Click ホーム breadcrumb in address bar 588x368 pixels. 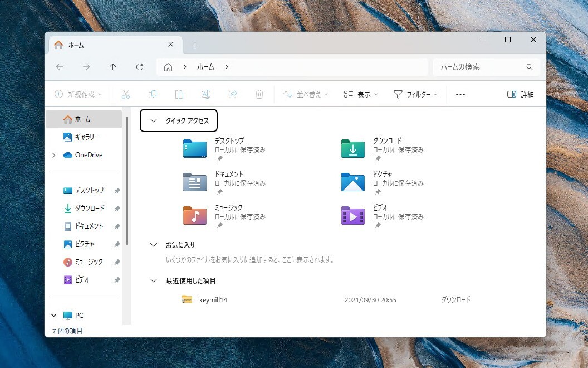pos(205,67)
